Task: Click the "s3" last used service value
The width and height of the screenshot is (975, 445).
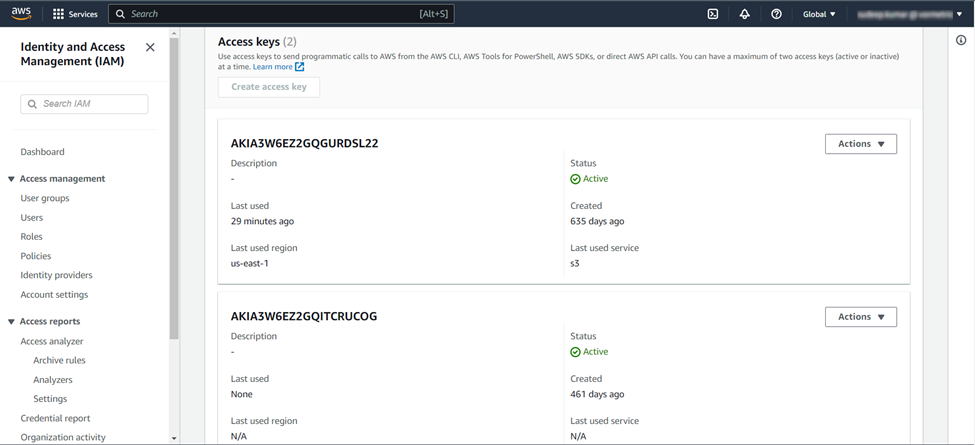Action: (575, 264)
